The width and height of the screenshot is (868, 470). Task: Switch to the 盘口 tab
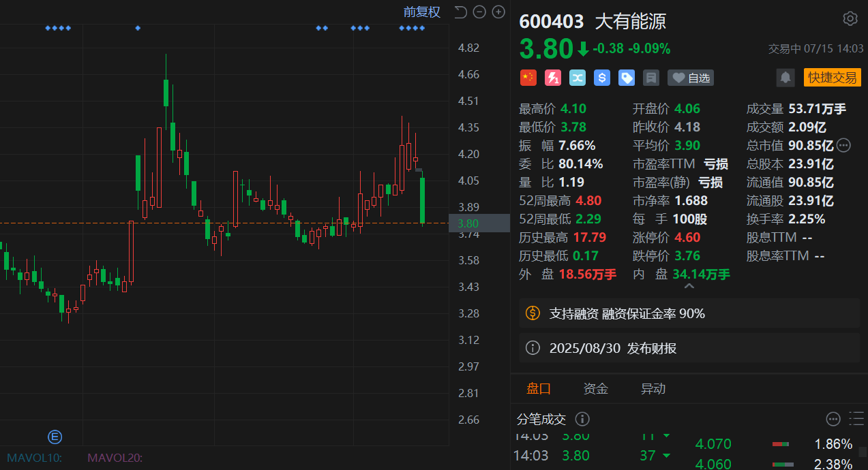point(539,389)
